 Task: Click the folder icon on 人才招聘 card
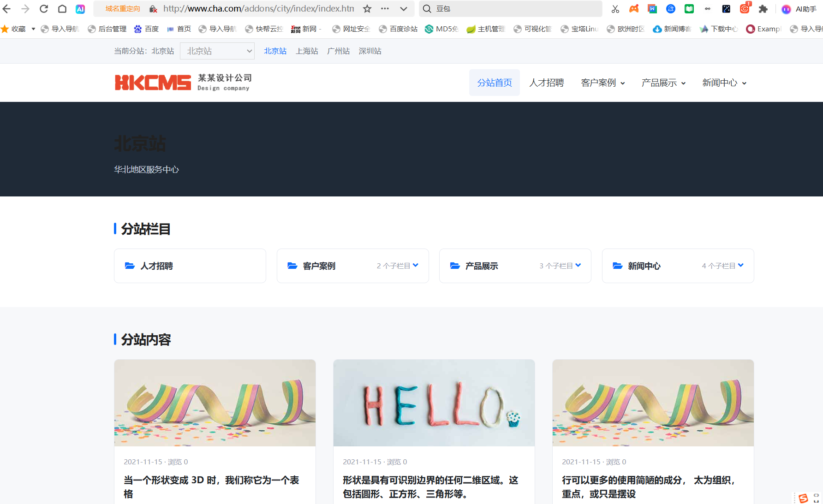click(130, 266)
